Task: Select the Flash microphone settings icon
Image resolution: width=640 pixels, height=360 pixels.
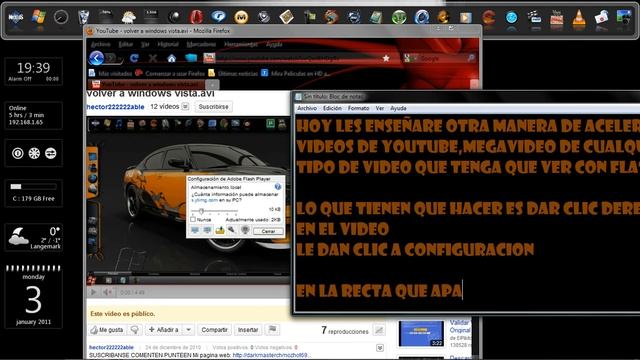Action: [x=232, y=231]
